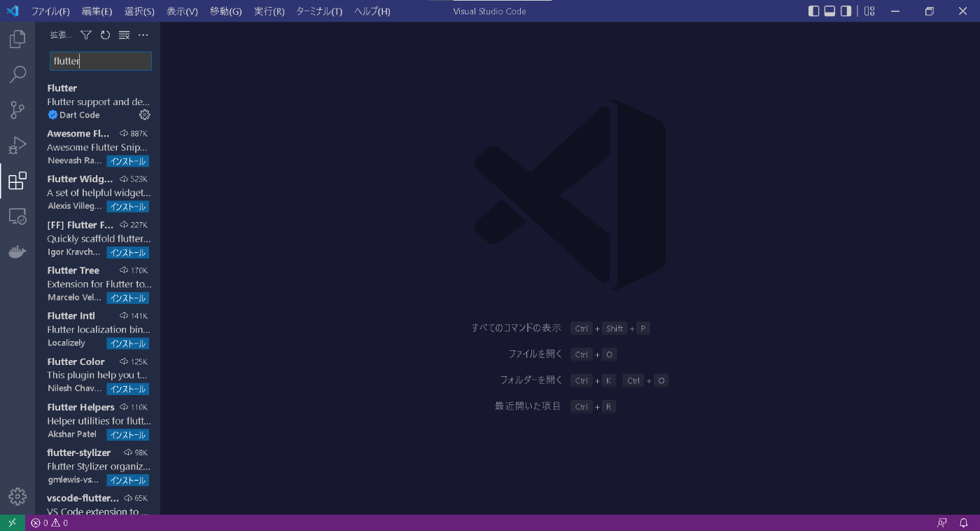The width and height of the screenshot is (980, 531).
Task: Install the Flutter Color extension
Action: pos(127,389)
